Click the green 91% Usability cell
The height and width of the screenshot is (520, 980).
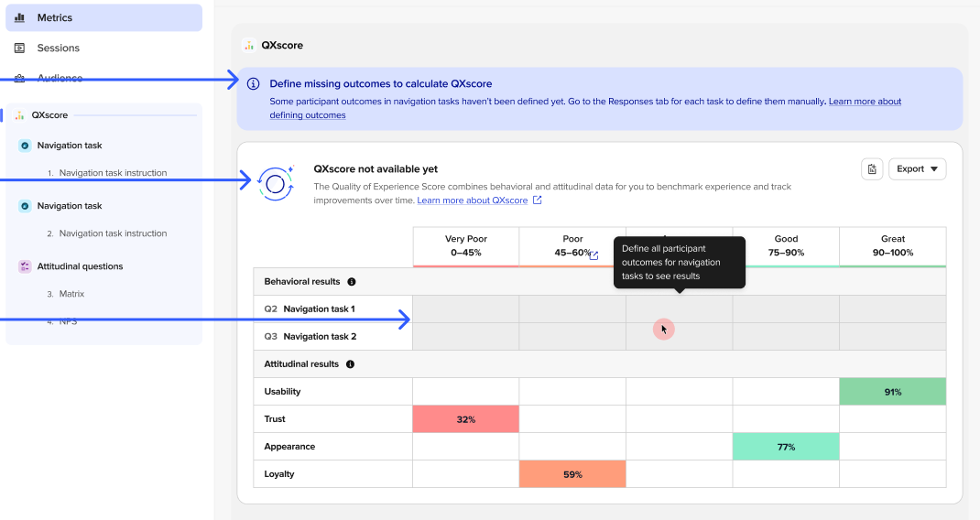tap(892, 392)
